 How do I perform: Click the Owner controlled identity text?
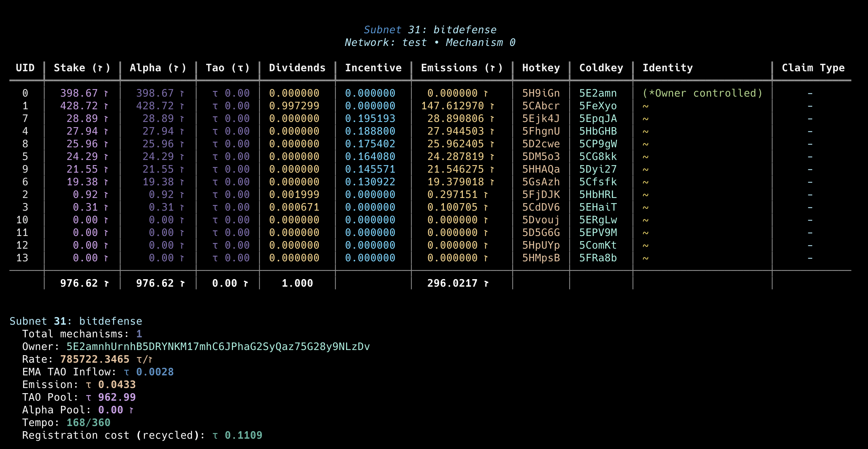(702, 93)
